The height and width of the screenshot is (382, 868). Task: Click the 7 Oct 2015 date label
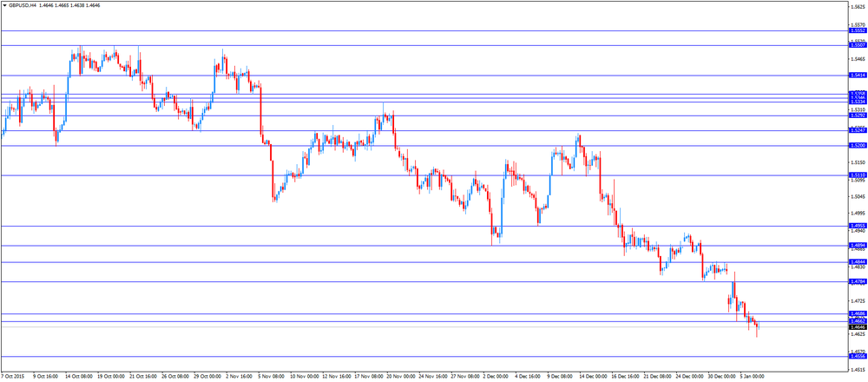pos(11,376)
